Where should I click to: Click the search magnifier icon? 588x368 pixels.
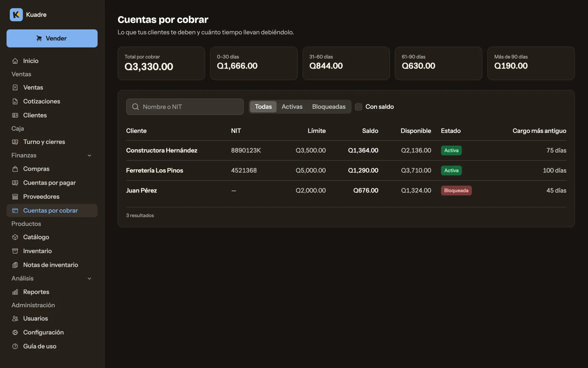pos(136,107)
